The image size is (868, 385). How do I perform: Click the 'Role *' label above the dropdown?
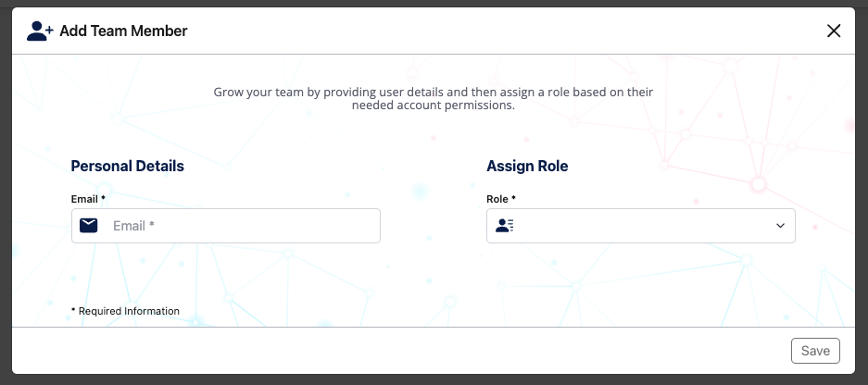501,199
